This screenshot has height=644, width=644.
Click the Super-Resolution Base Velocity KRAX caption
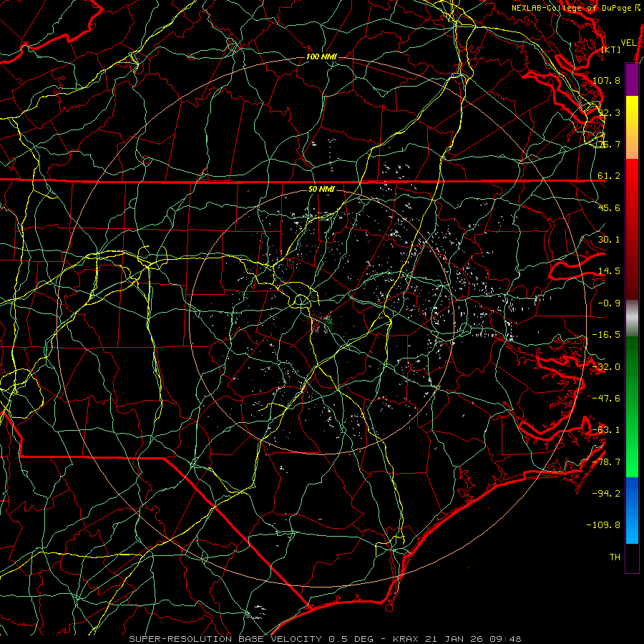[326, 639]
